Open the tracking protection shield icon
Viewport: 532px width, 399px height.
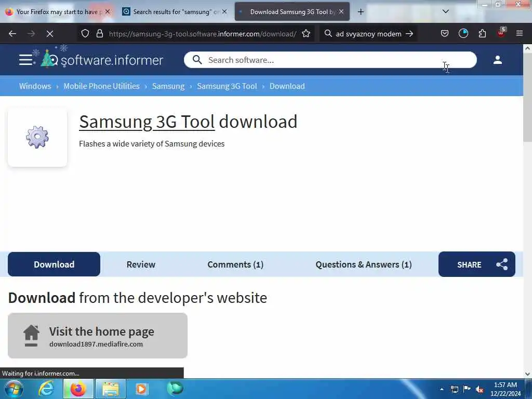[85, 34]
